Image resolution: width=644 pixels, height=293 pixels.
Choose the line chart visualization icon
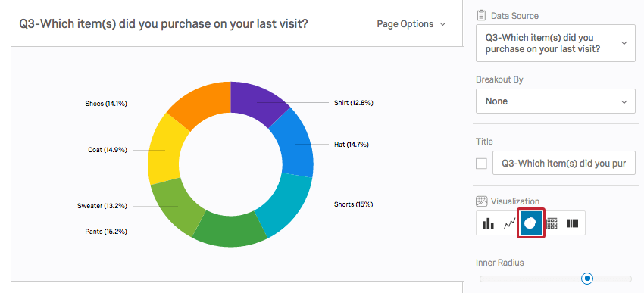click(x=509, y=223)
